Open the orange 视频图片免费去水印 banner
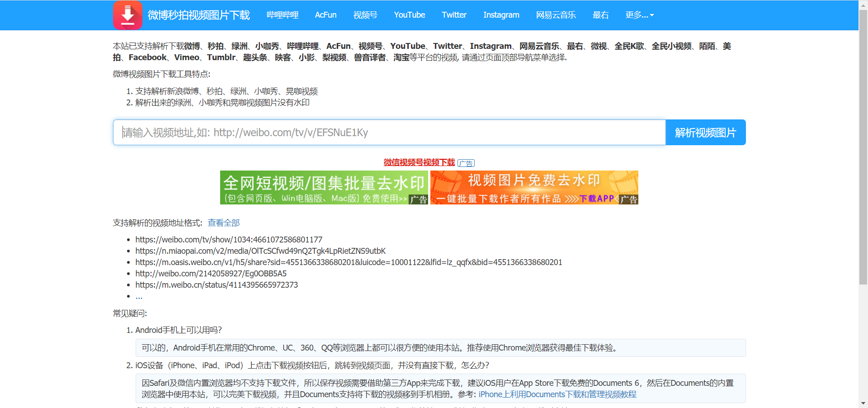 (534, 187)
